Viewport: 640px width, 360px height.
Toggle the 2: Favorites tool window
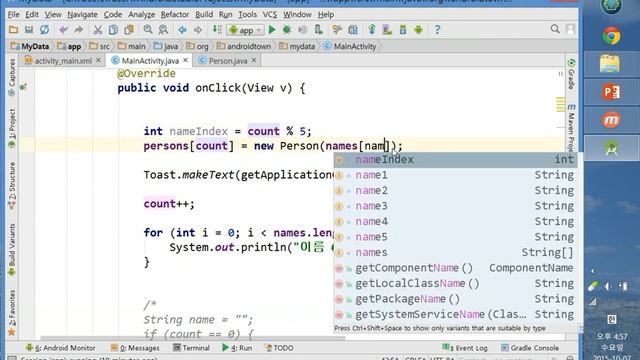(x=12, y=313)
